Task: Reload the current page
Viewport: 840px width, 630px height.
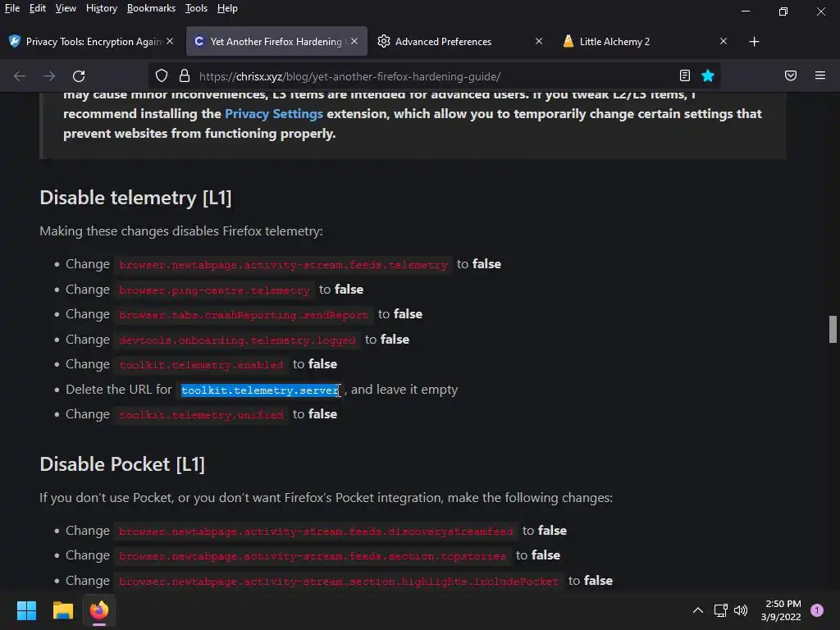Action: pyautogui.click(x=79, y=76)
